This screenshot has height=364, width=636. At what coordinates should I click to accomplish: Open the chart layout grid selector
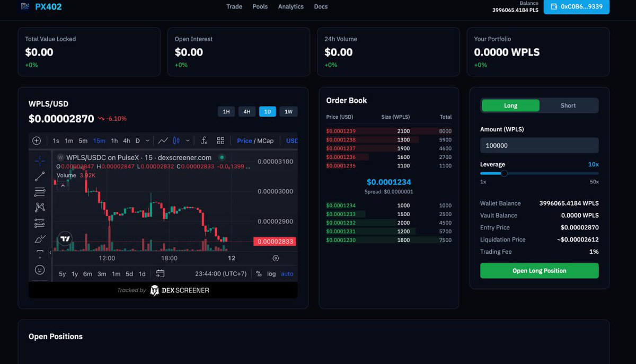(x=220, y=140)
